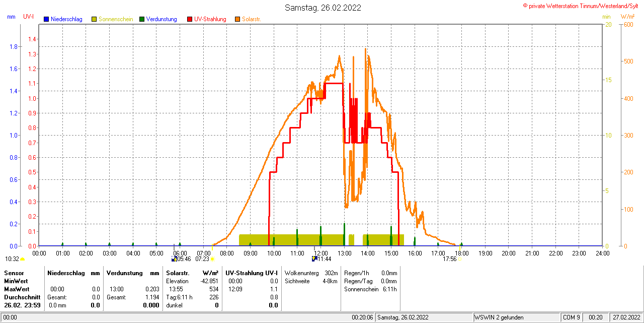This screenshot has width=644, height=323.
Task: Click the 24:00 time axis label
Action: click(602, 253)
